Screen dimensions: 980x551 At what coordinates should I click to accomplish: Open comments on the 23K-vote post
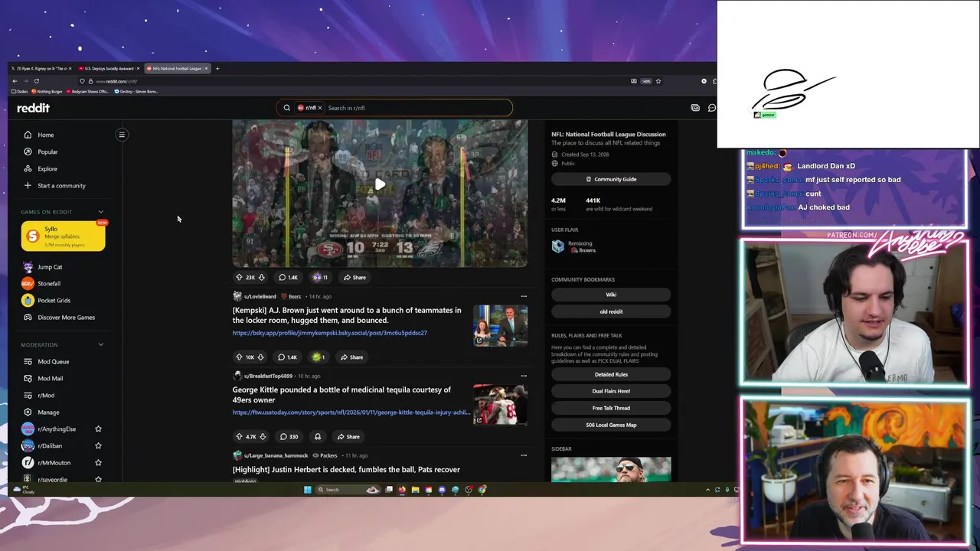click(288, 277)
